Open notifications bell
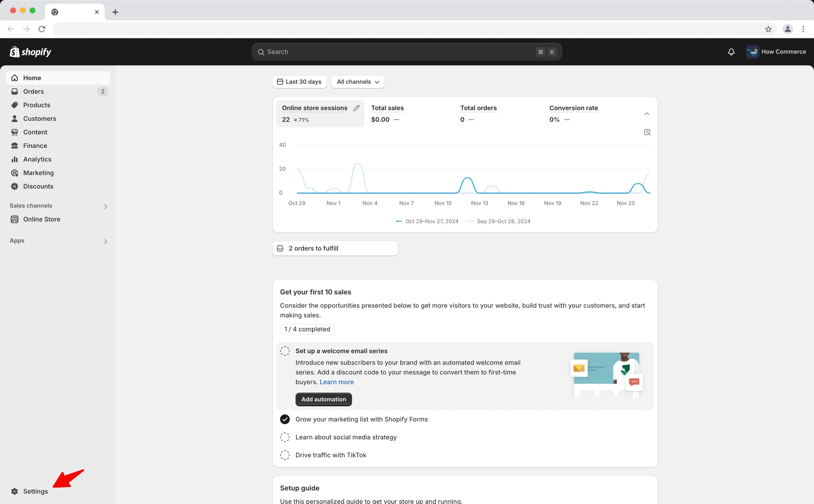This screenshot has height=504, width=814. (x=731, y=52)
